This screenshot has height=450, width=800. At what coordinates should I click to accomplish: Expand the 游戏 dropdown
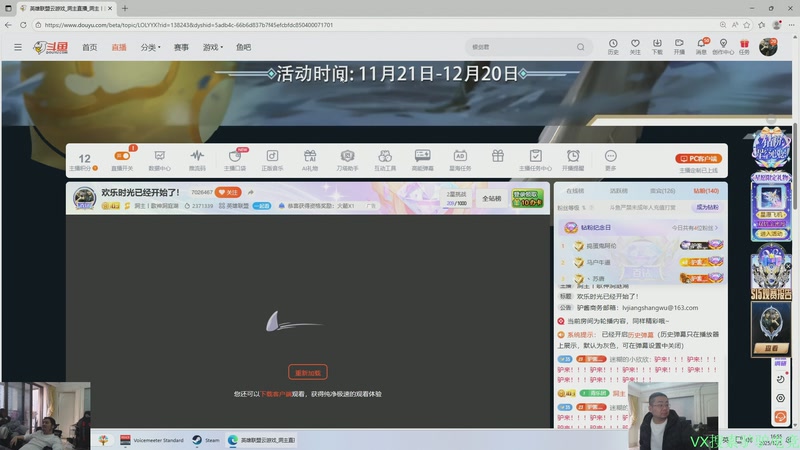click(x=213, y=47)
